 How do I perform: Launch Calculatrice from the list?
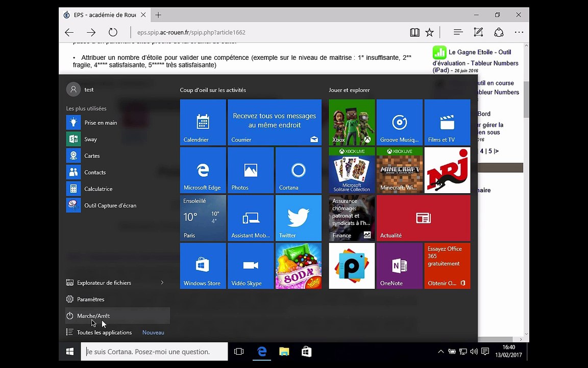[117, 189]
